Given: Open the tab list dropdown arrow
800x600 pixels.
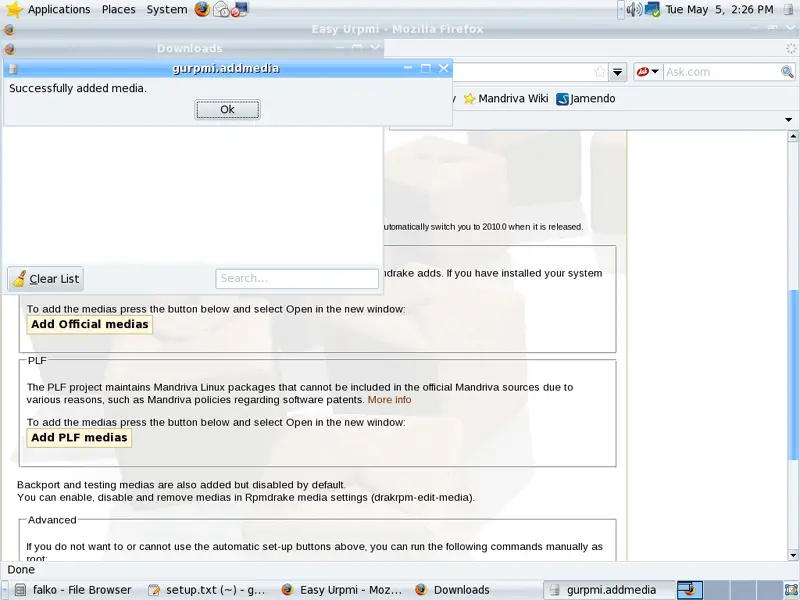Looking at the screenshot, I should click(789, 119).
